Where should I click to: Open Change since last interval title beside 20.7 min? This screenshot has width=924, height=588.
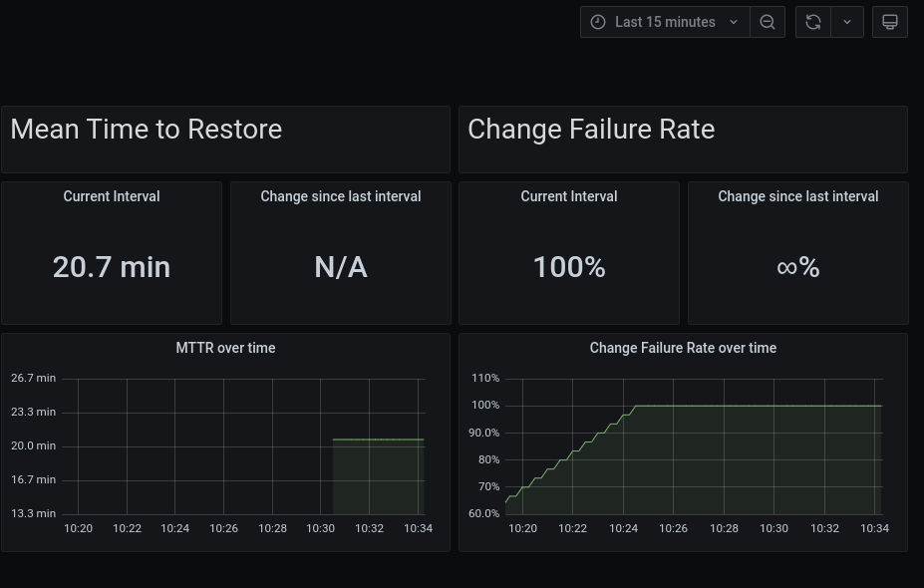click(341, 196)
